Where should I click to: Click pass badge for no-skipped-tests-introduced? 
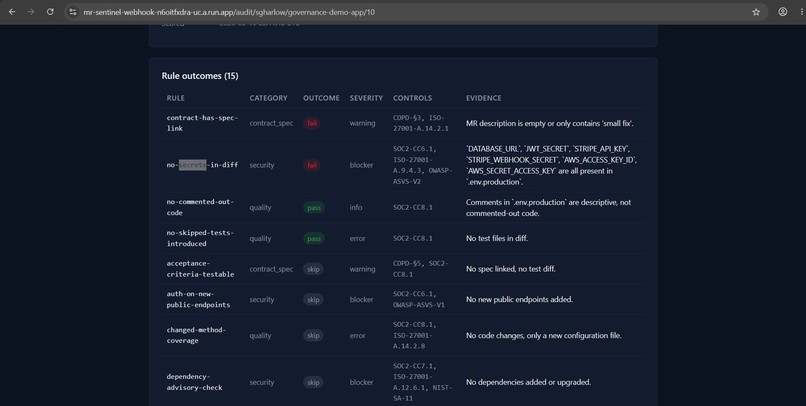[x=314, y=238]
